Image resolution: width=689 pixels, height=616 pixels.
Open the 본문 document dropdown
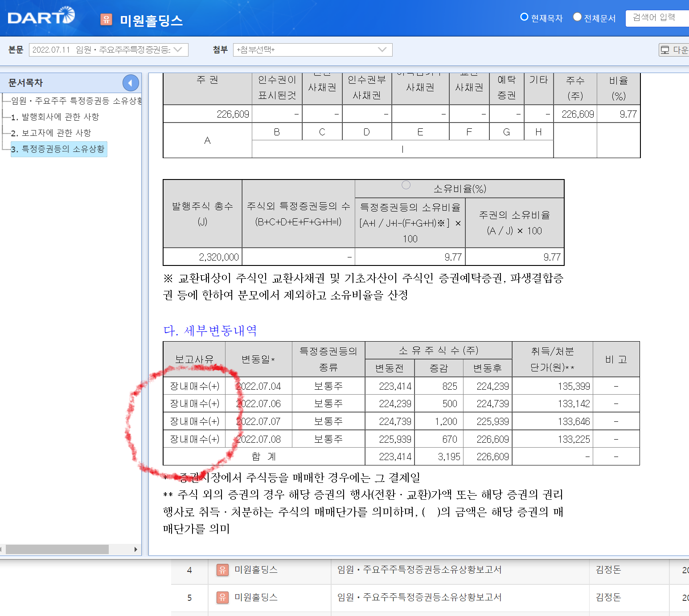[x=108, y=50]
